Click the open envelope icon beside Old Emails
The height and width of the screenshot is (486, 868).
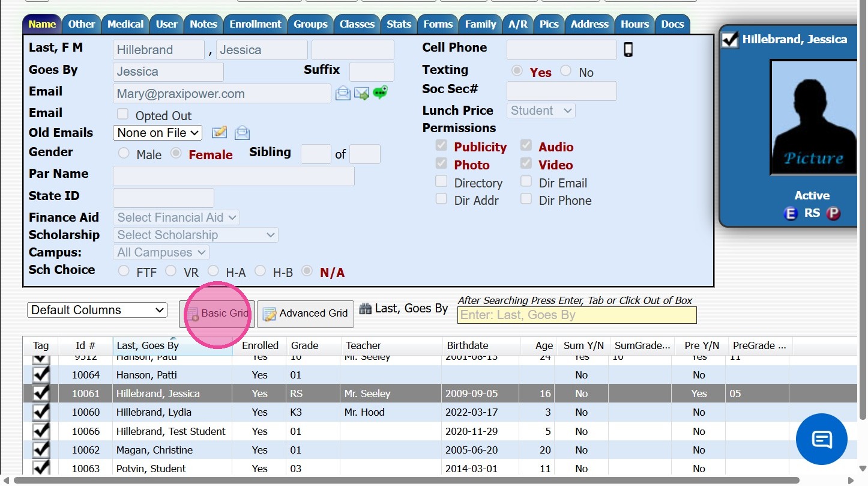(242, 132)
